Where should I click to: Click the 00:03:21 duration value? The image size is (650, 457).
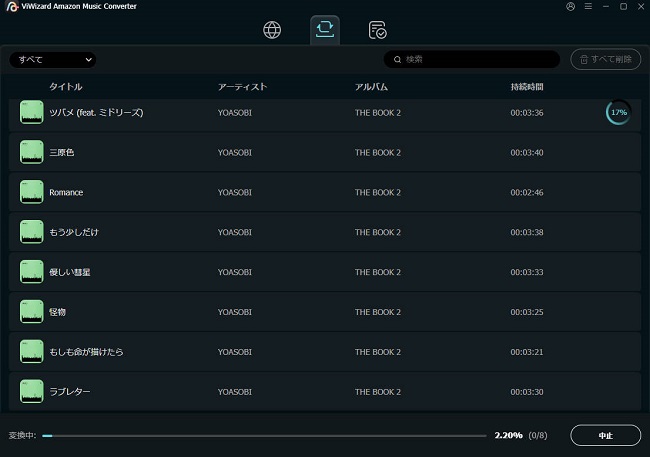click(x=527, y=352)
